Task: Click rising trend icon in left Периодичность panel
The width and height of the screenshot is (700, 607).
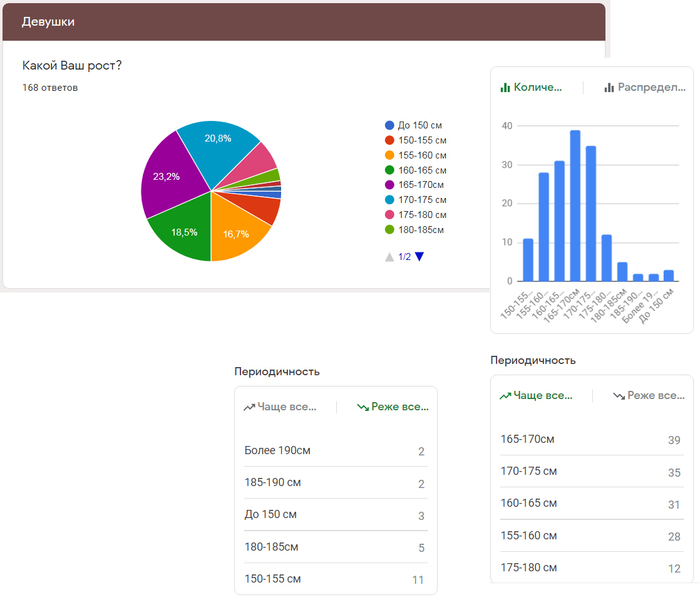Action: click(249, 407)
